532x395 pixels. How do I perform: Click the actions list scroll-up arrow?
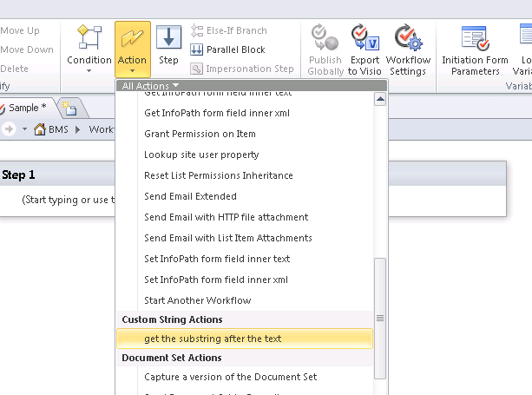(380, 99)
